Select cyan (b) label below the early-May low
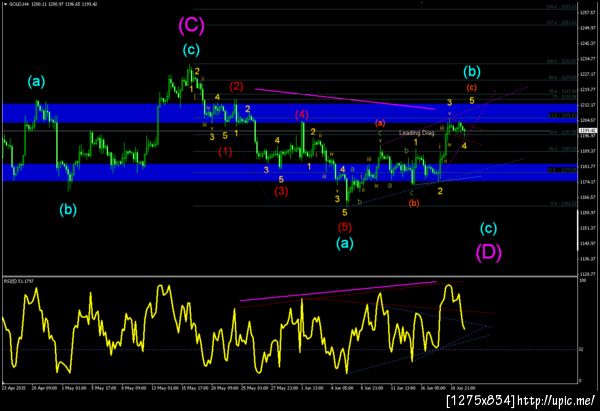This screenshot has width=600, height=411. (x=68, y=210)
